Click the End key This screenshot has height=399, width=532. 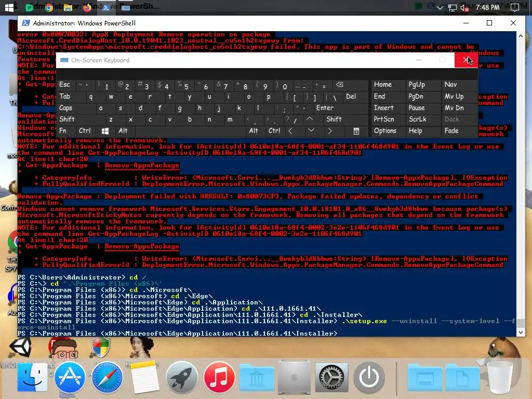(x=388, y=96)
